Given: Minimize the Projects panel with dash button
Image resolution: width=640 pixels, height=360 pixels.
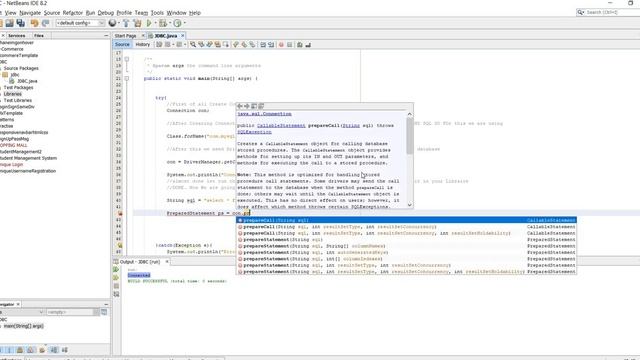Looking at the screenshot, I should tap(106, 36).
